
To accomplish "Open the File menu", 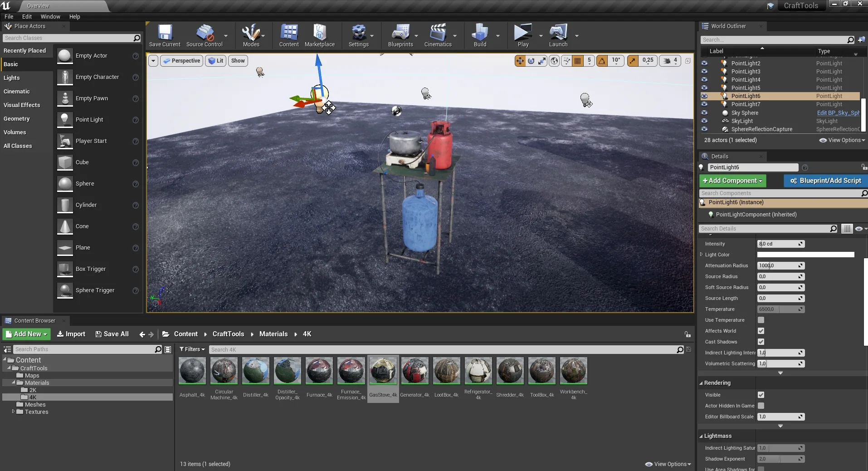I will (x=9, y=17).
